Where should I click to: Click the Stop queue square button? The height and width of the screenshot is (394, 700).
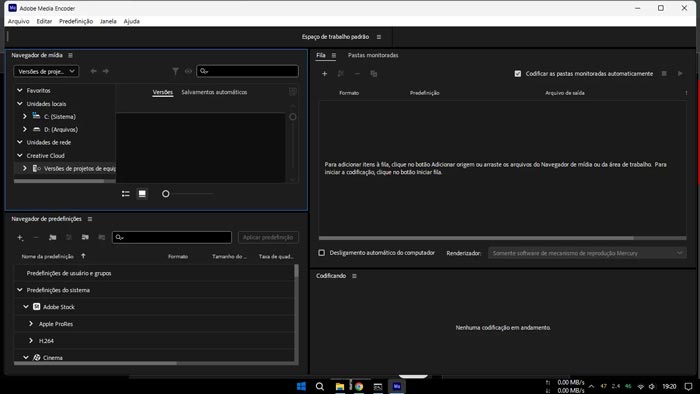click(664, 74)
